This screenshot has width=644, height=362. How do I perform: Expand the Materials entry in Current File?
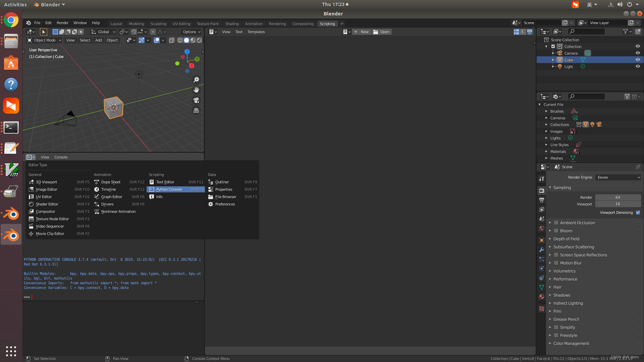(x=546, y=152)
